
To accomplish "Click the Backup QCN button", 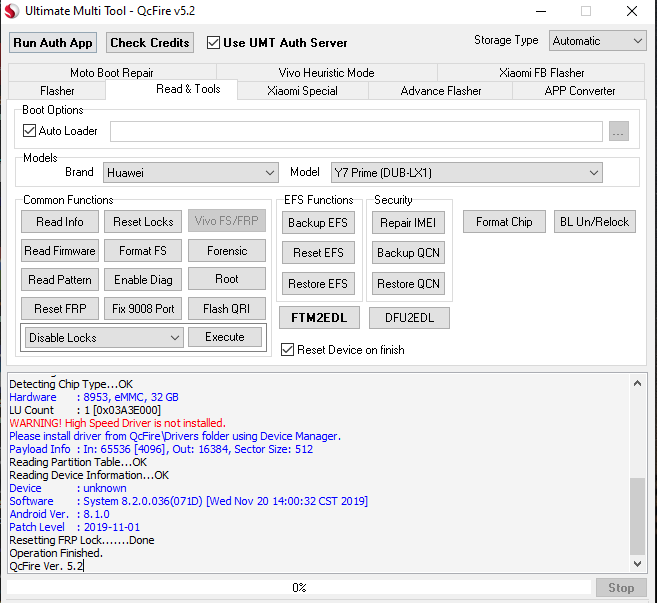I will pyautogui.click(x=408, y=253).
